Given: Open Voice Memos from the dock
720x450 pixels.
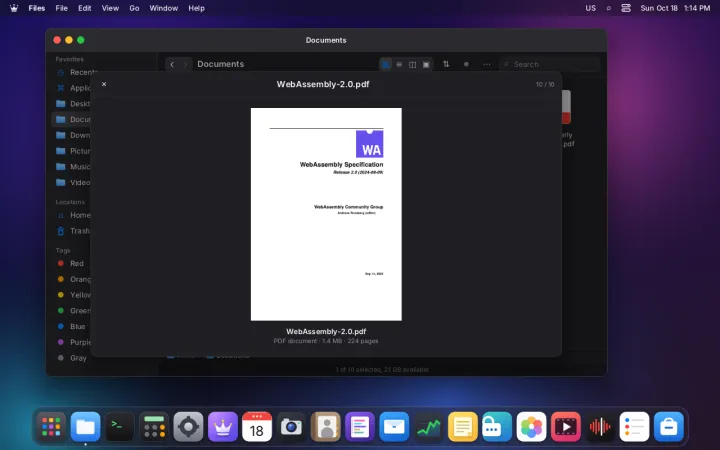Looking at the screenshot, I should pyautogui.click(x=600, y=427).
